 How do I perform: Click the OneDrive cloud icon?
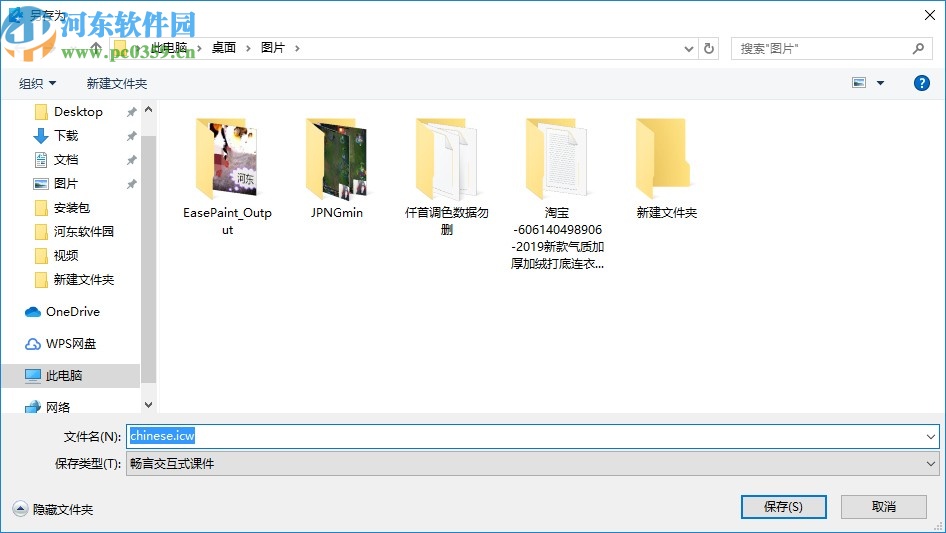tap(33, 312)
